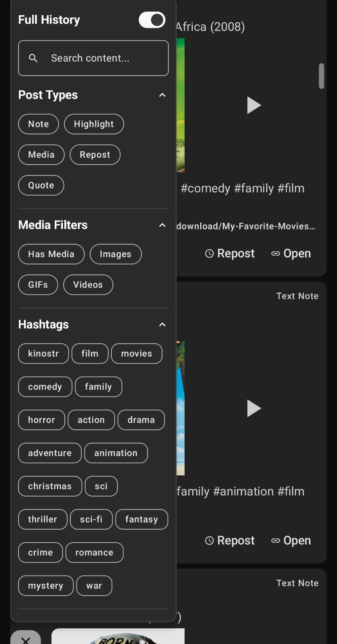
Task: Toggle the Videos filter chip
Action: (88, 285)
